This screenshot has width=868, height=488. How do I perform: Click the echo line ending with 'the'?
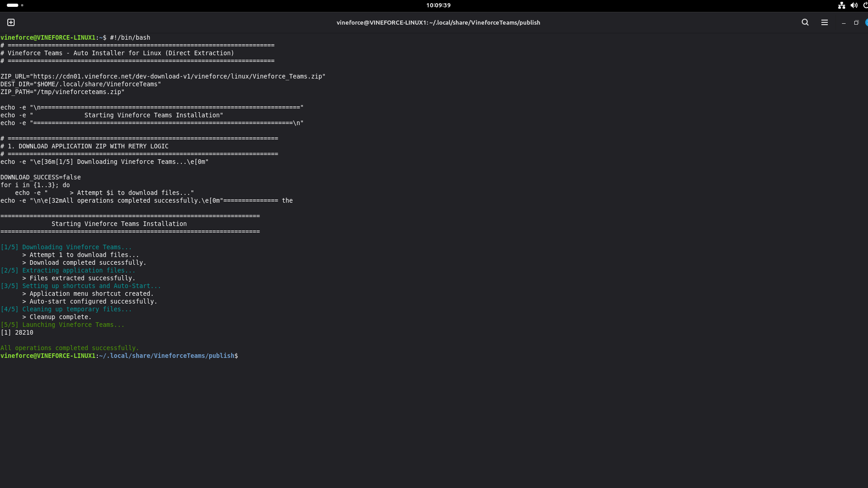[x=147, y=200]
